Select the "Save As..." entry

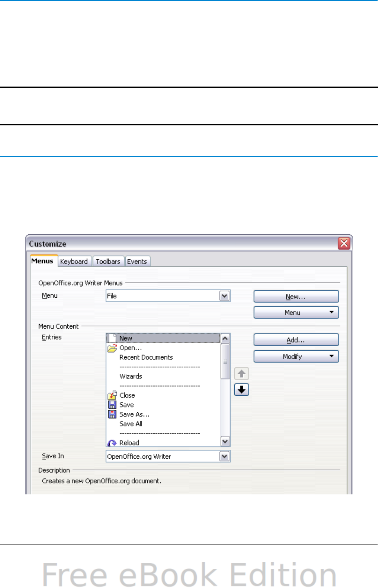pos(163,414)
